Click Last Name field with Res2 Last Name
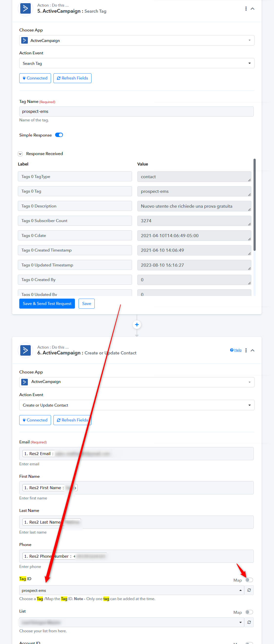Screen dimensions: 274x644 pyautogui.click(x=136, y=522)
